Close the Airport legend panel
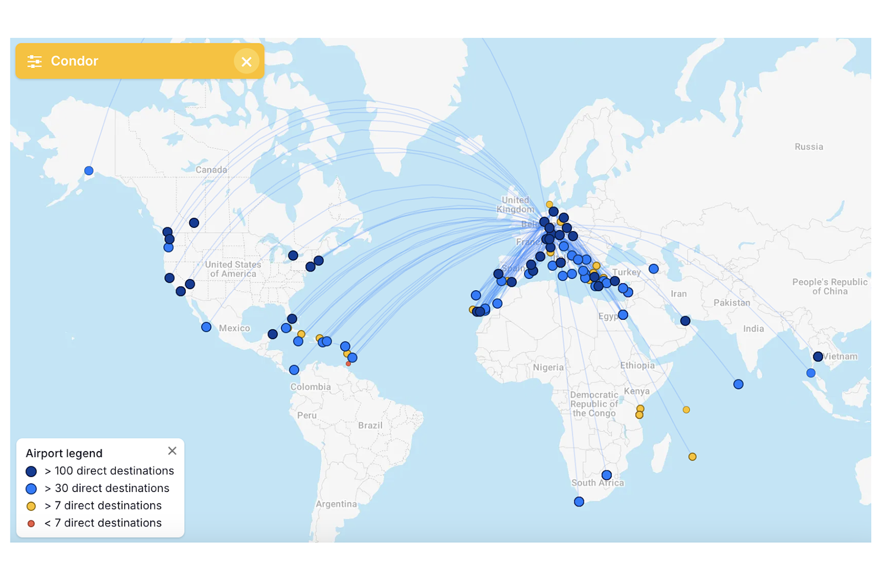The image size is (882, 588). pyautogui.click(x=172, y=451)
